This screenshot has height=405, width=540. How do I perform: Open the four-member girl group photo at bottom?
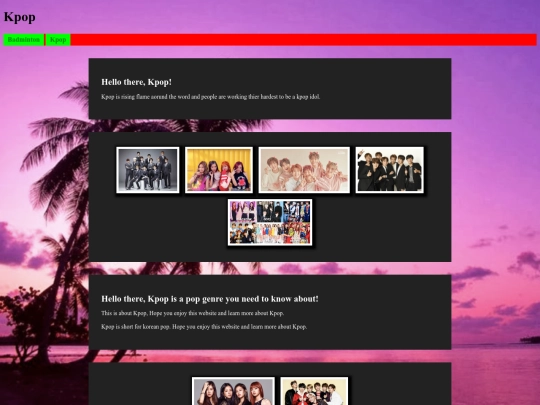pos(233,391)
